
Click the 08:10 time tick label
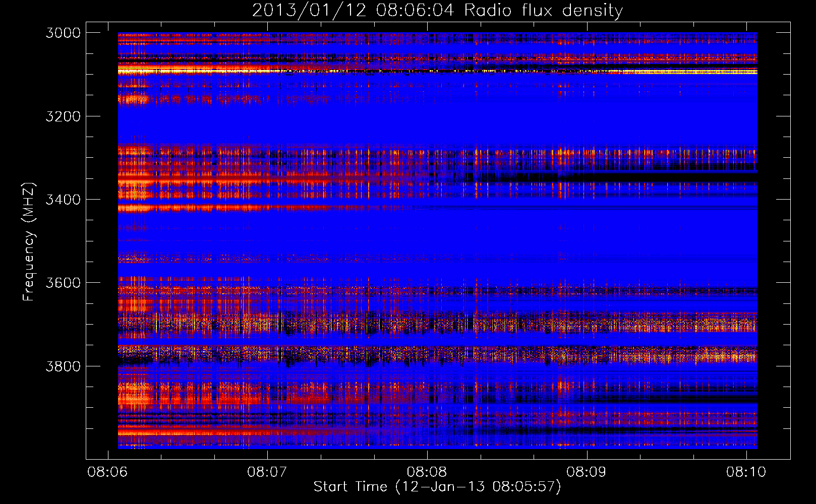coord(746,472)
